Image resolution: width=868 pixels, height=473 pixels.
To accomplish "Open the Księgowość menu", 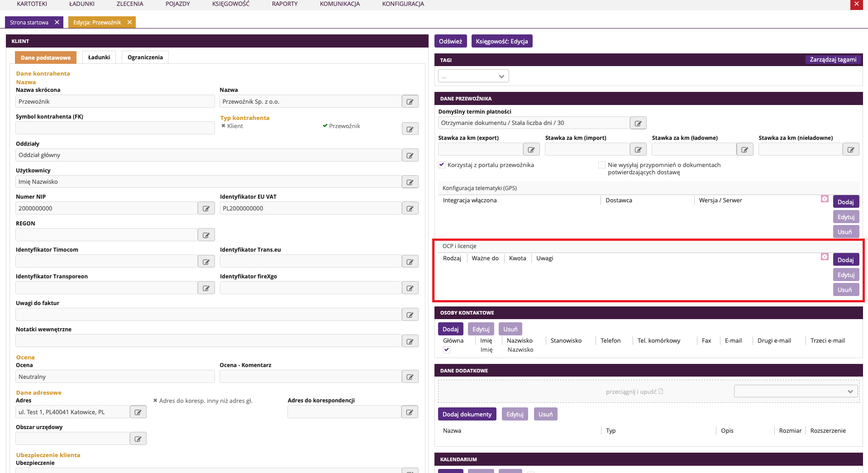I will (x=231, y=4).
